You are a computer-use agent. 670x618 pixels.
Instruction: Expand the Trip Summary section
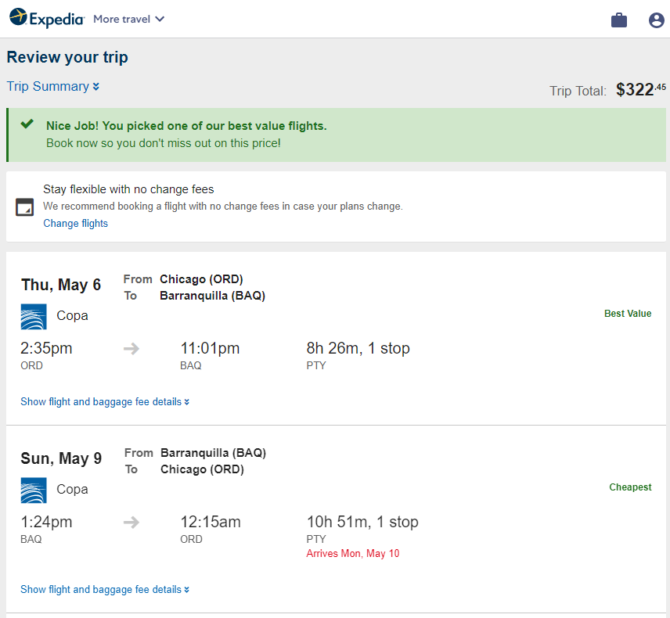[x=53, y=86]
